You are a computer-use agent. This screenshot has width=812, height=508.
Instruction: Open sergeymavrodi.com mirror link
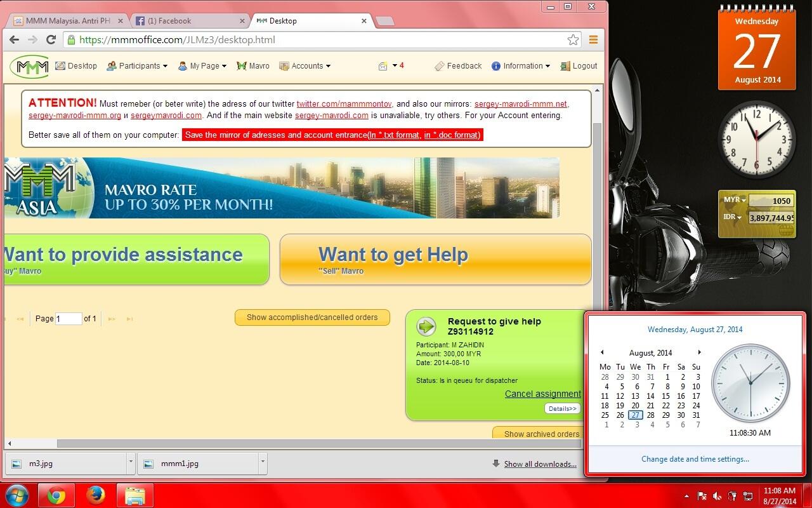tap(166, 115)
